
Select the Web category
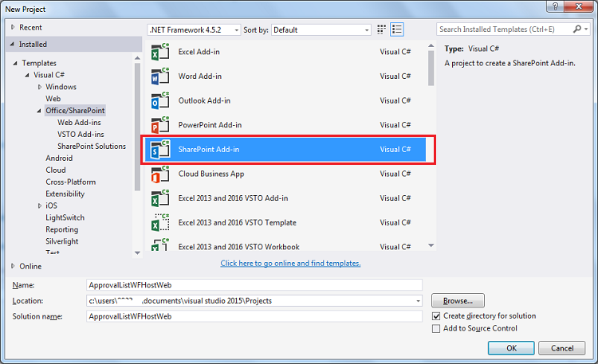pyautogui.click(x=53, y=99)
